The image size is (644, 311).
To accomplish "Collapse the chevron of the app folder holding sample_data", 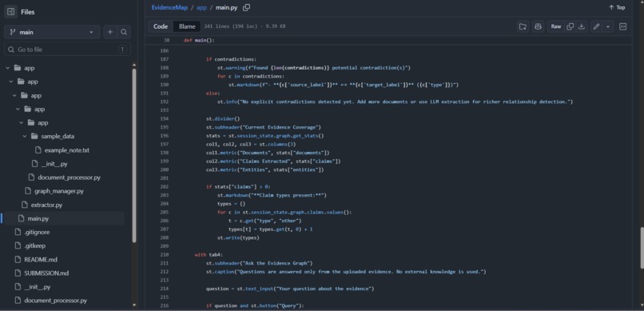I will pyautogui.click(x=22, y=123).
